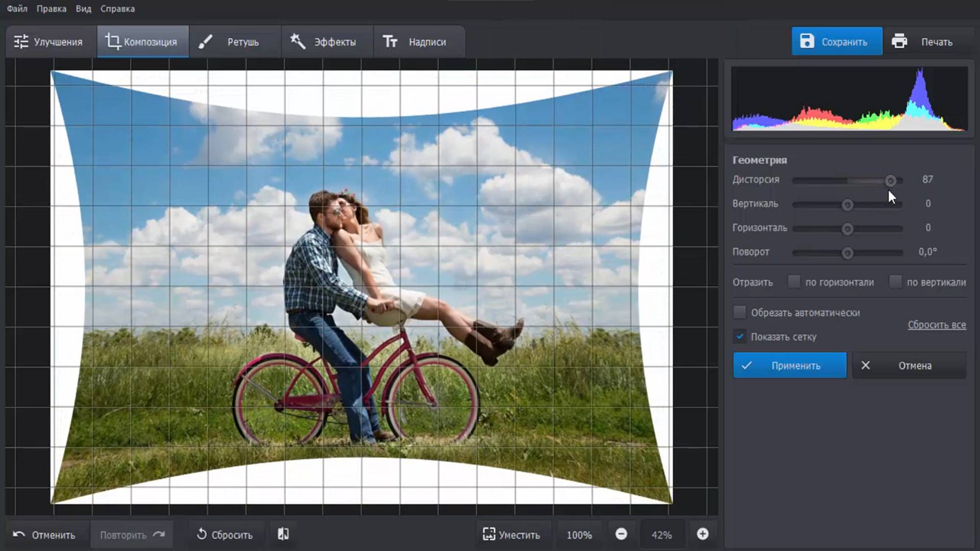Viewport: 980px width, 551px height.
Task: Enable flip по горизонтали checkbox
Action: pos(794,282)
